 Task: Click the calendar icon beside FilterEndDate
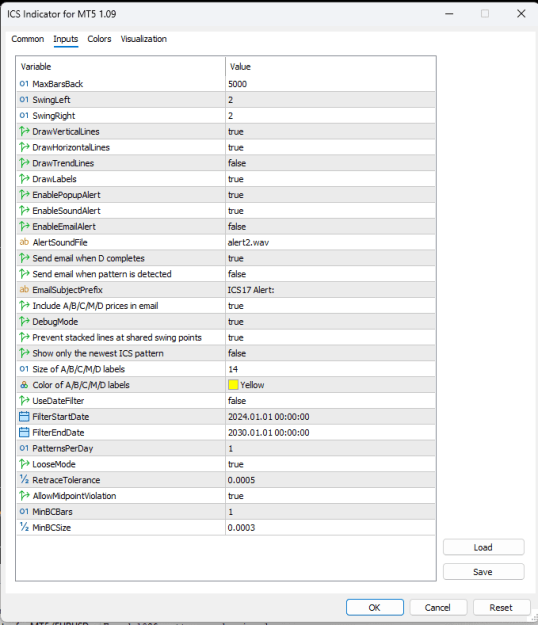(x=24, y=432)
